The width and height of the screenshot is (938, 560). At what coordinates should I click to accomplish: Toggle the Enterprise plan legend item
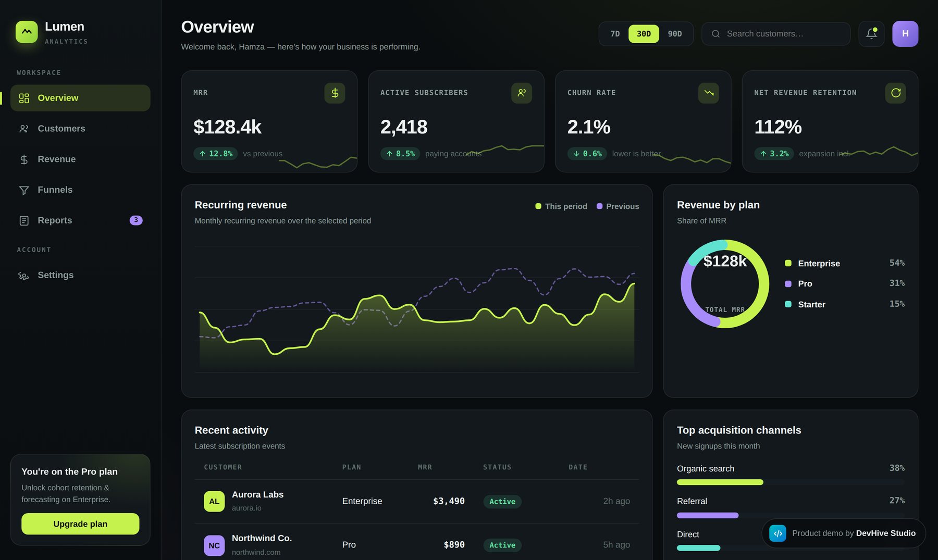click(x=845, y=264)
